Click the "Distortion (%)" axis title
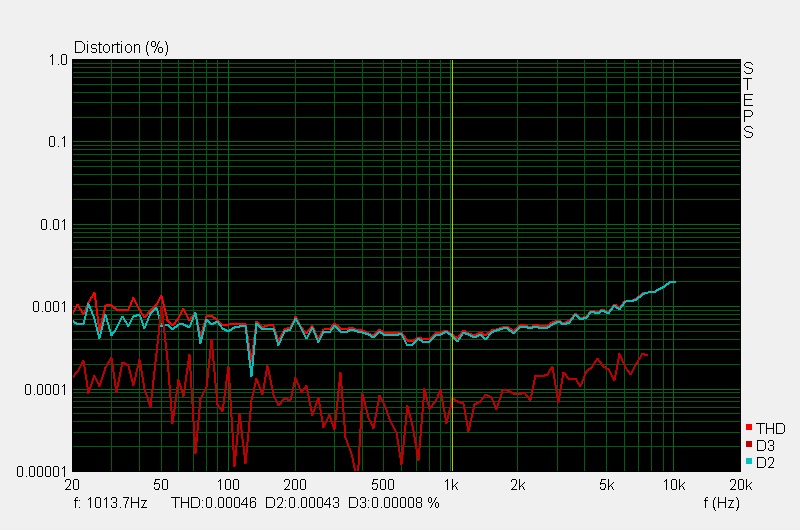This screenshot has width=800, height=532. [x=121, y=47]
